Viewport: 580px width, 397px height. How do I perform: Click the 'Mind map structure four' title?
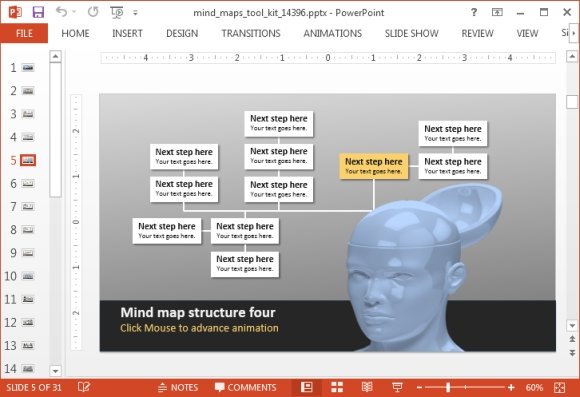pos(198,312)
